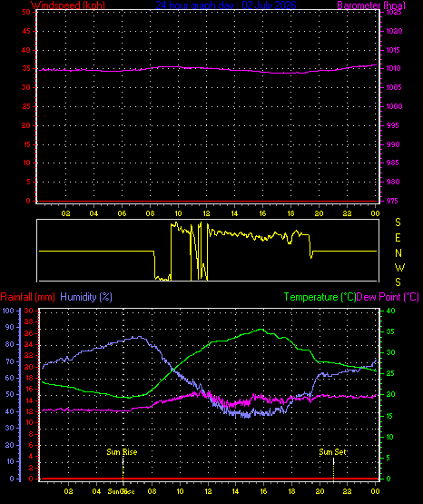Click the 40 value on the green temperature axis
The image size is (423, 504).
pyautogui.click(x=390, y=311)
